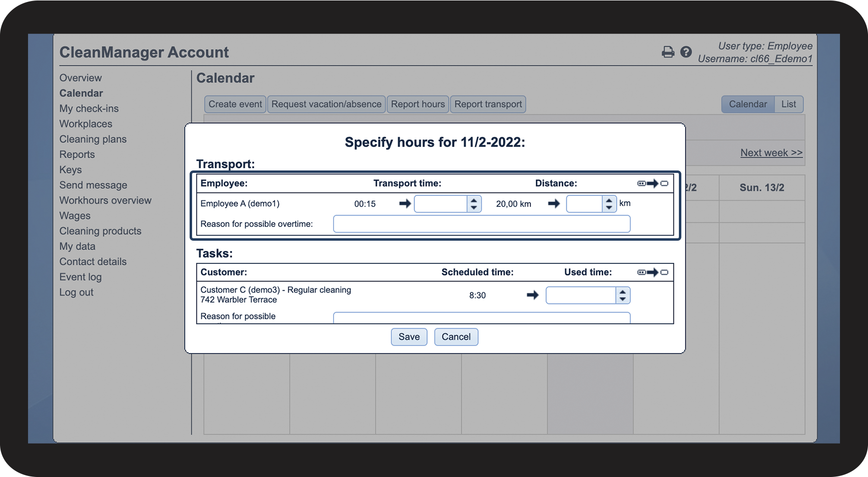Click the distance km spinner arrows
This screenshot has height=477, width=868.
(609, 204)
